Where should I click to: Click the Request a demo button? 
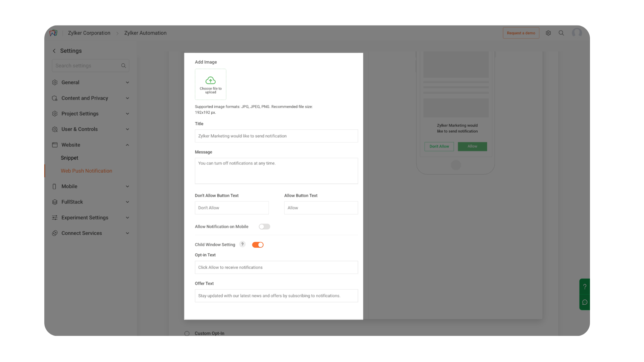[x=521, y=33]
